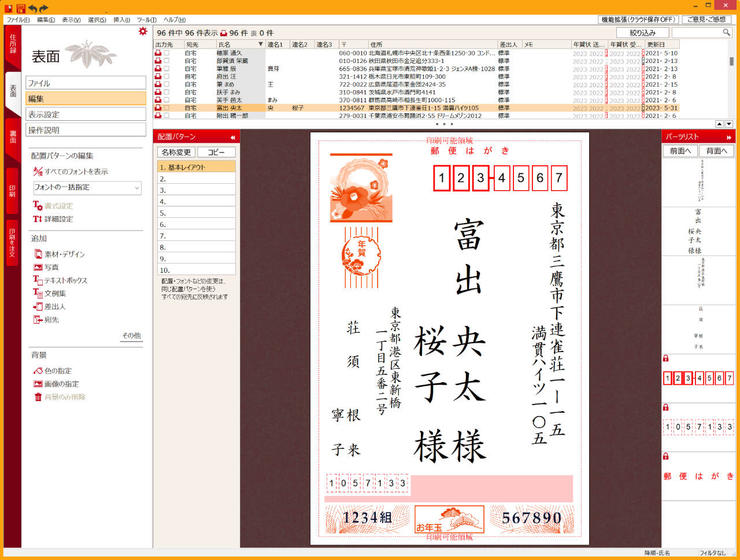The height and width of the screenshot is (560, 740).
Task: Click the 絞り込み button
Action: pos(642,33)
